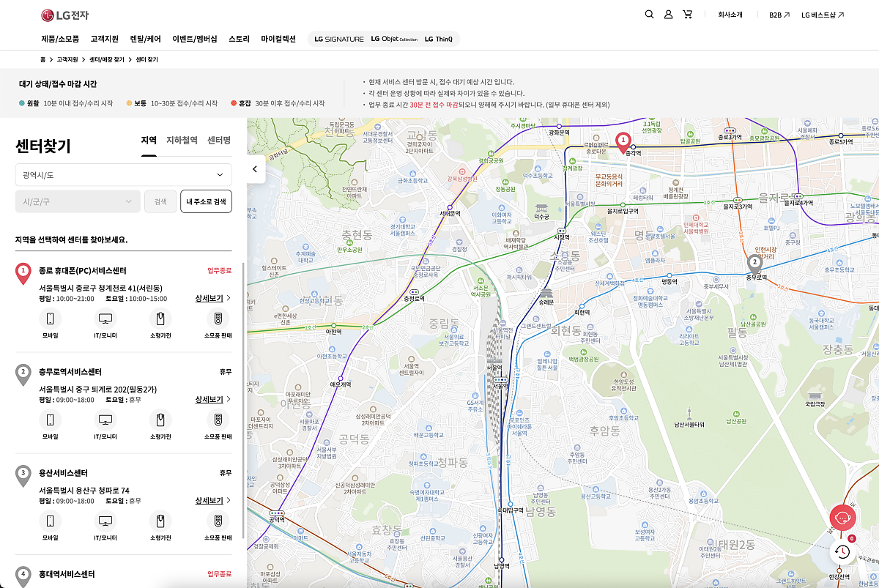Open the red chatbot floating icon
The height and width of the screenshot is (588, 879).
842,518
